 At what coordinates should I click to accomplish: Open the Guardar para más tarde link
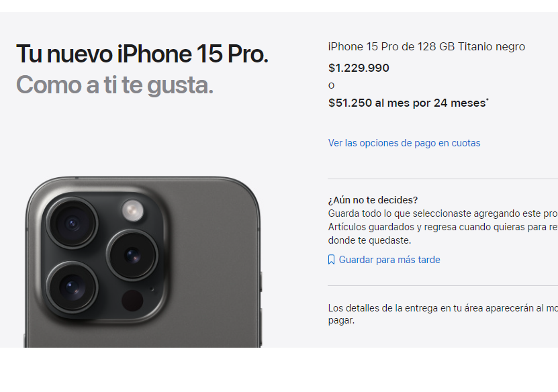coord(389,260)
